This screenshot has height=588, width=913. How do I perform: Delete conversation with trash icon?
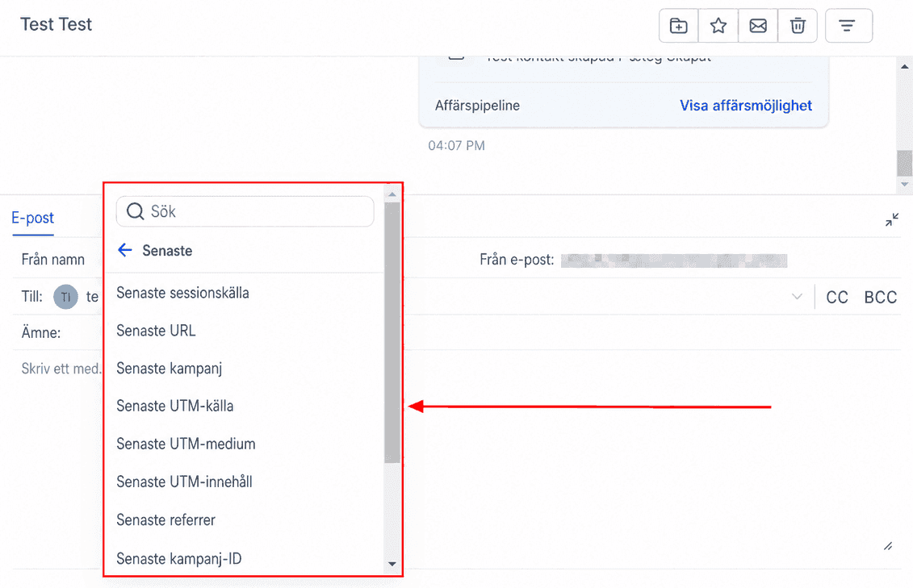pyautogui.click(x=798, y=26)
